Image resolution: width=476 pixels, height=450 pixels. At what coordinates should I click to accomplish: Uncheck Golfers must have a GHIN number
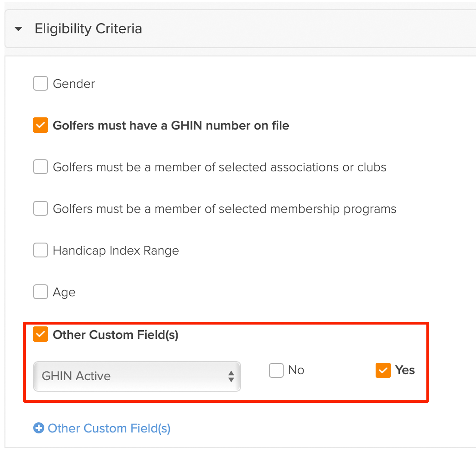(40, 125)
